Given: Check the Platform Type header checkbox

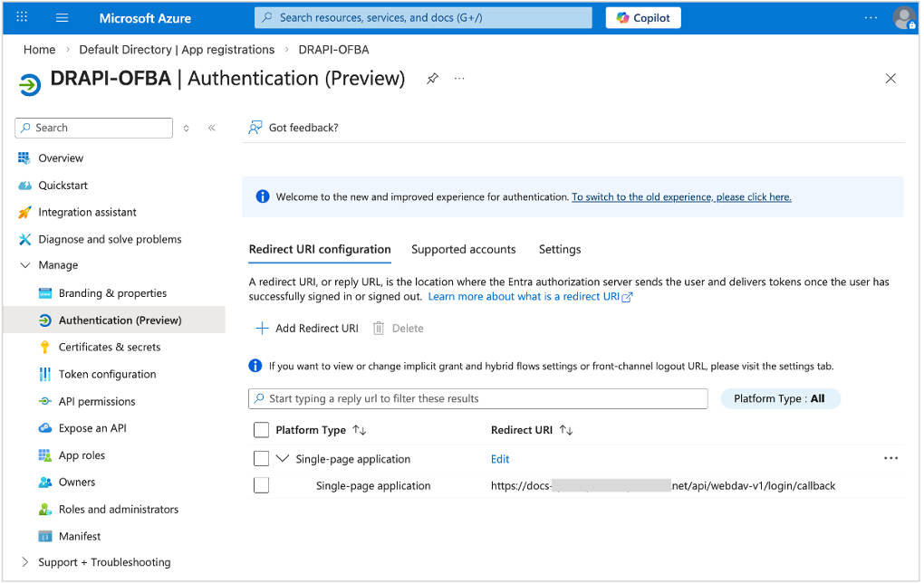Looking at the screenshot, I should pyautogui.click(x=261, y=430).
